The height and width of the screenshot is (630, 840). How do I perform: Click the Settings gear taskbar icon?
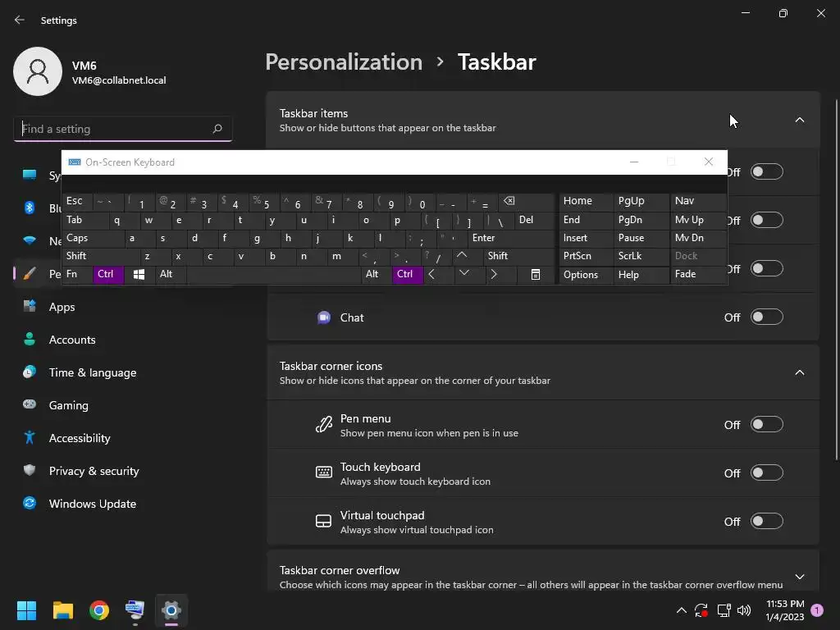(171, 610)
